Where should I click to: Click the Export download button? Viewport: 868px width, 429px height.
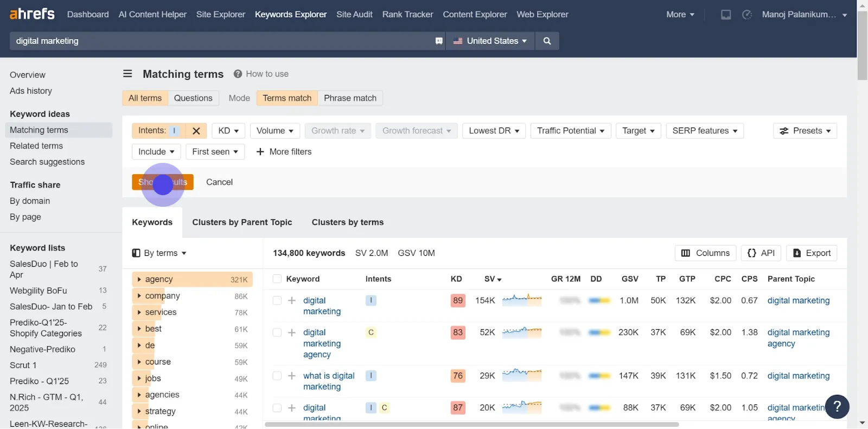click(x=812, y=253)
